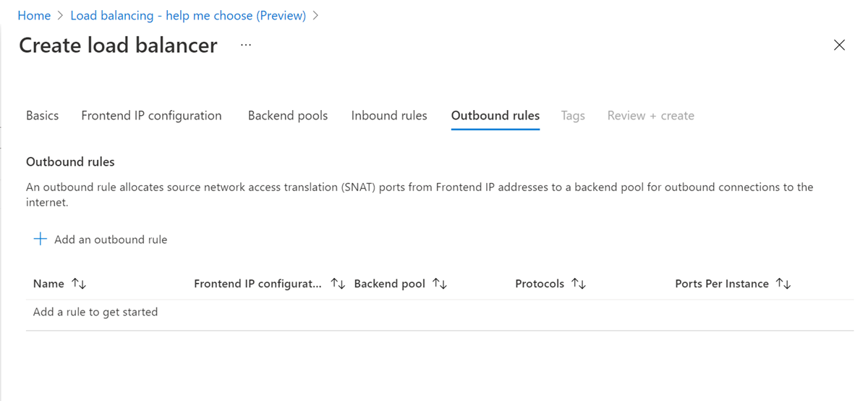The image size is (868, 401).
Task: Close the Create load balancer pane
Action: coord(839,45)
